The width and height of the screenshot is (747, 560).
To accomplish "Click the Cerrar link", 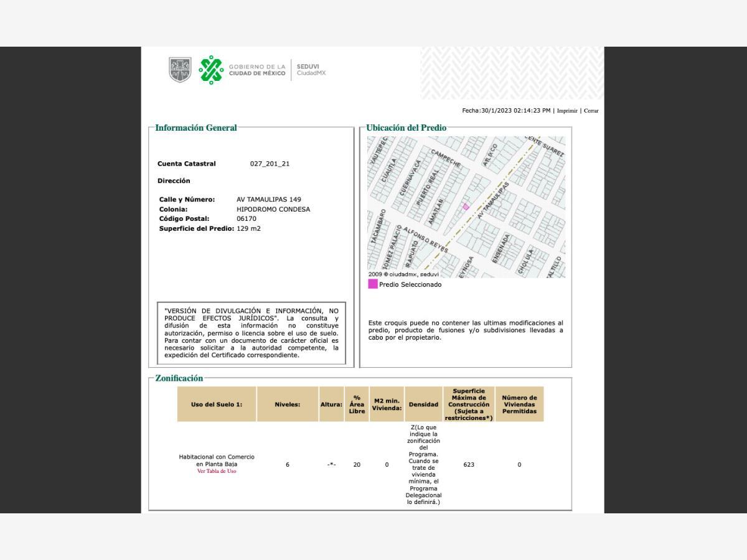I will pos(591,111).
